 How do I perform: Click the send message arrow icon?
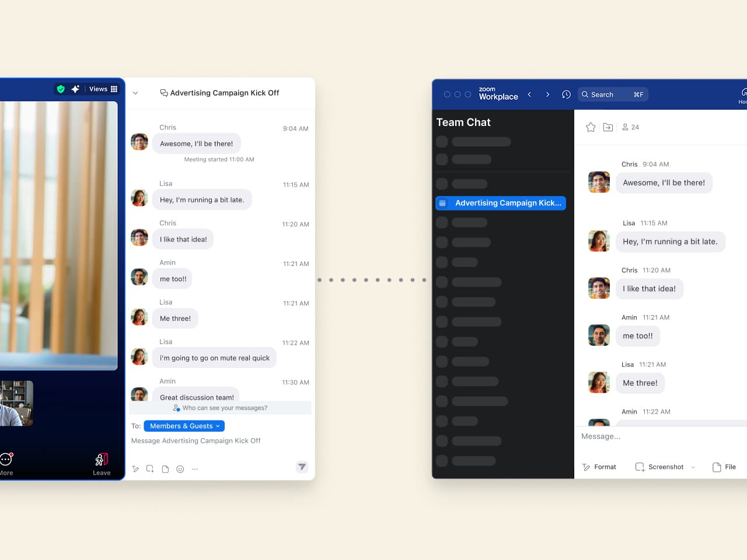(302, 467)
